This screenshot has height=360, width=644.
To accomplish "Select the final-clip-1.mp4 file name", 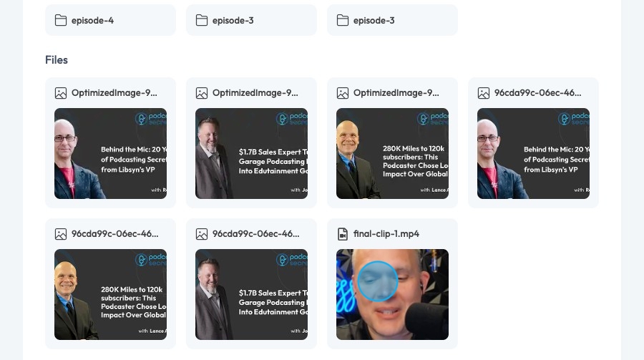I will pyautogui.click(x=386, y=234).
